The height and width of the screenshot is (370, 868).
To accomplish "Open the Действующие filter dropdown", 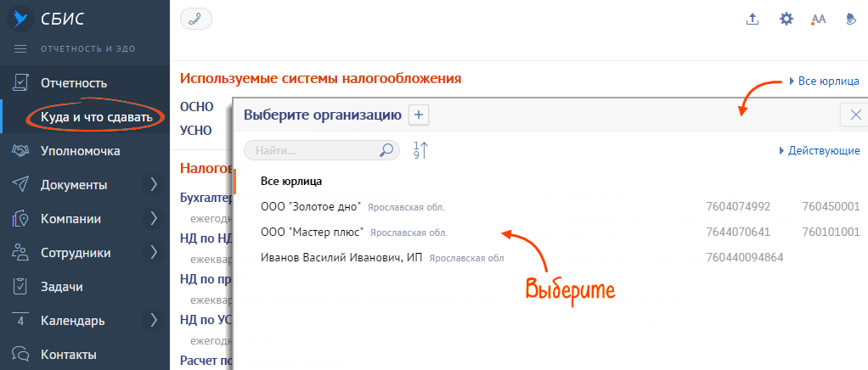I will click(820, 150).
